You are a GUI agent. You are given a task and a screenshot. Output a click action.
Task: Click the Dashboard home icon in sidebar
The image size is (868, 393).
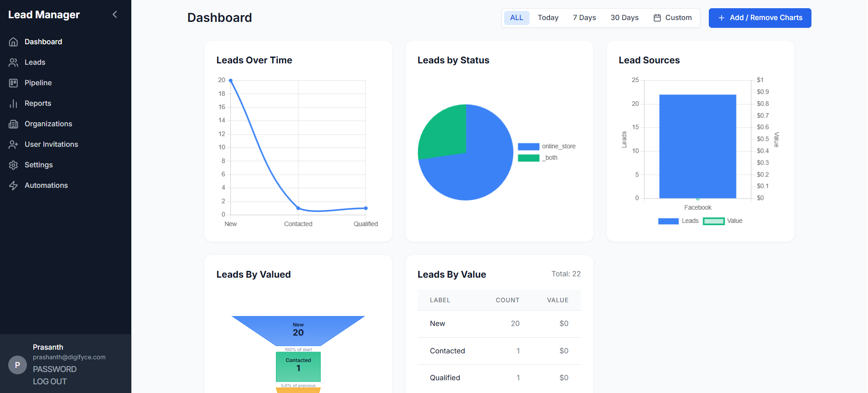tap(14, 42)
